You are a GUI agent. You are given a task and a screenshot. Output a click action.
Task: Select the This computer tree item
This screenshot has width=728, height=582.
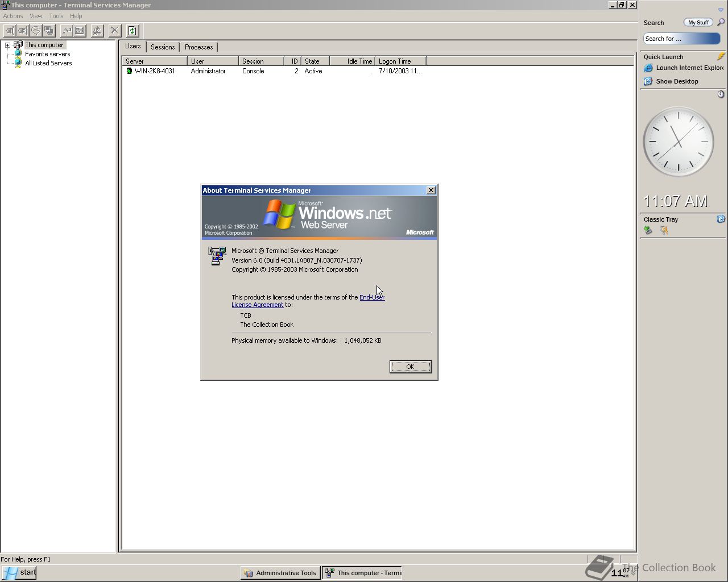pos(44,45)
